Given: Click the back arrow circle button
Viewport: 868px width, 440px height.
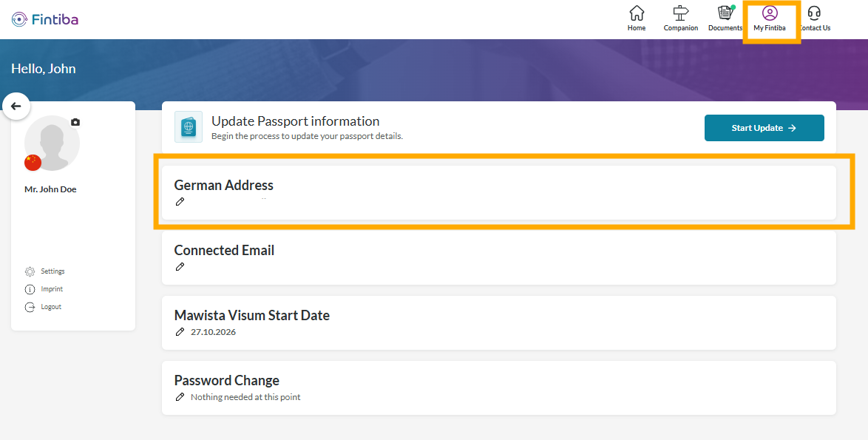Looking at the screenshot, I should pos(16,106).
